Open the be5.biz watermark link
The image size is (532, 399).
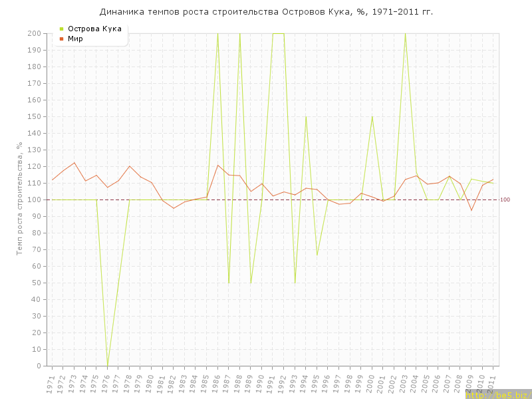(x=498, y=395)
